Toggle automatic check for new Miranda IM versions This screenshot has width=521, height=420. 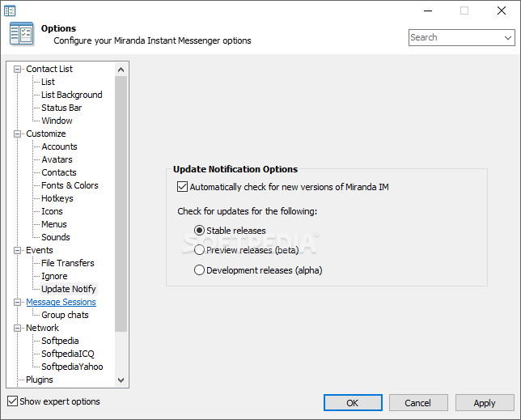coord(182,187)
